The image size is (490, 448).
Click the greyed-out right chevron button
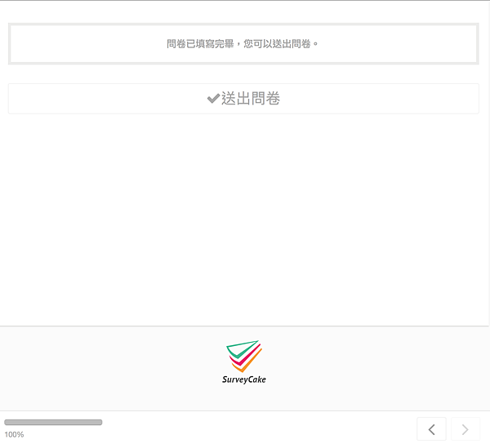(465, 429)
